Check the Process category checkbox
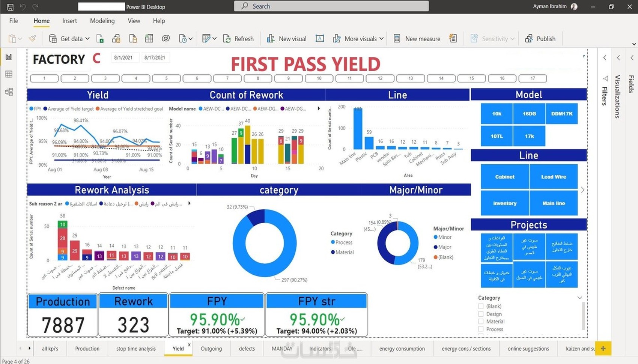 481,329
